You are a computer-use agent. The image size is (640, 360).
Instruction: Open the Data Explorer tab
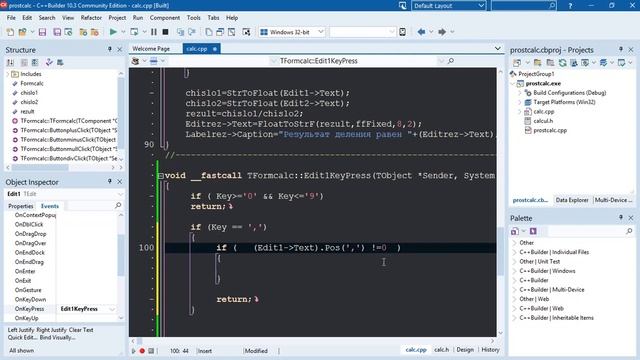572,200
